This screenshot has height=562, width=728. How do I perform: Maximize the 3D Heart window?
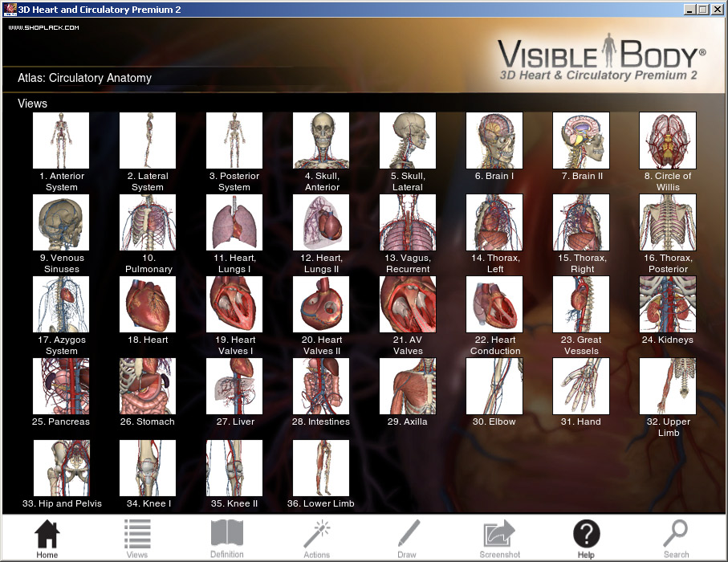pyautogui.click(x=703, y=10)
